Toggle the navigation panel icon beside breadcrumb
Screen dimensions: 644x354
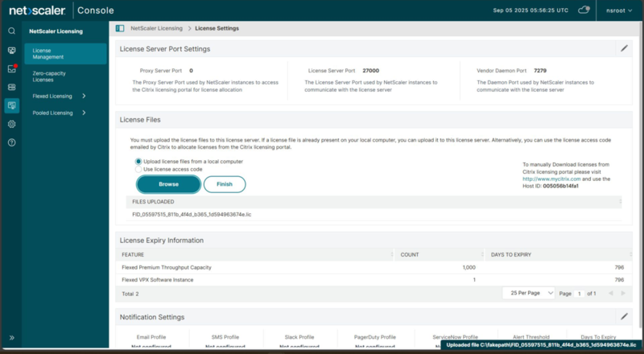tap(120, 28)
